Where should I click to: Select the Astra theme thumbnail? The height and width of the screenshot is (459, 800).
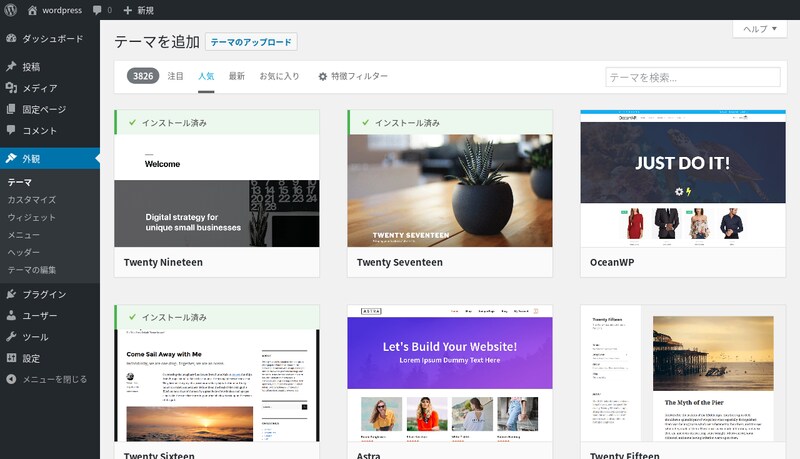click(x=450, y=373)
